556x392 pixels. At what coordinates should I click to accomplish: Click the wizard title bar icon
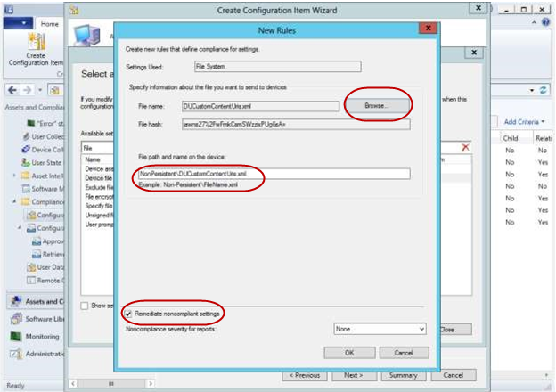pyautogui.click(x=75, y=10)
